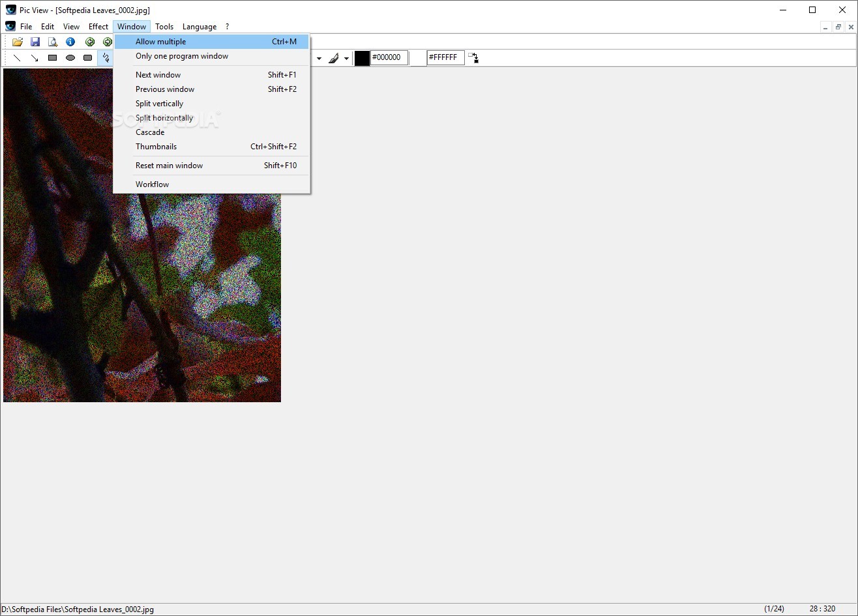
Task: Click document icon beside File menu
Action: click(10, 27)
